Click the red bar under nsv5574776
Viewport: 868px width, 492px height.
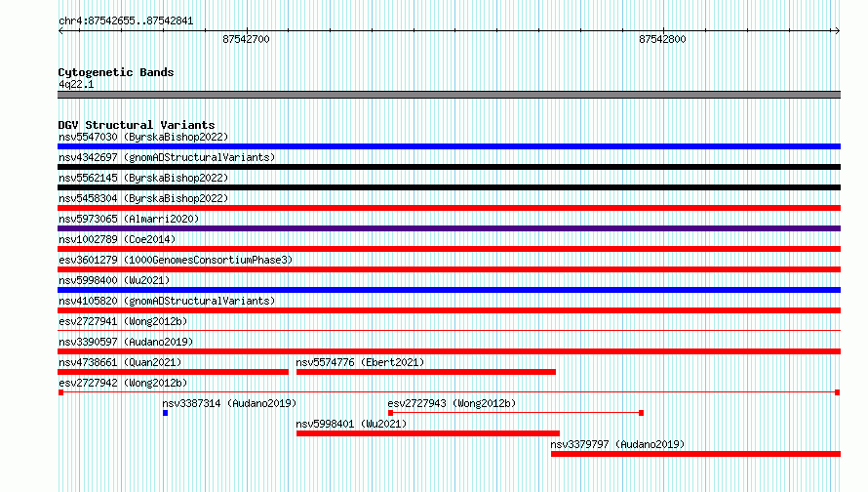(x=425, y=372)
